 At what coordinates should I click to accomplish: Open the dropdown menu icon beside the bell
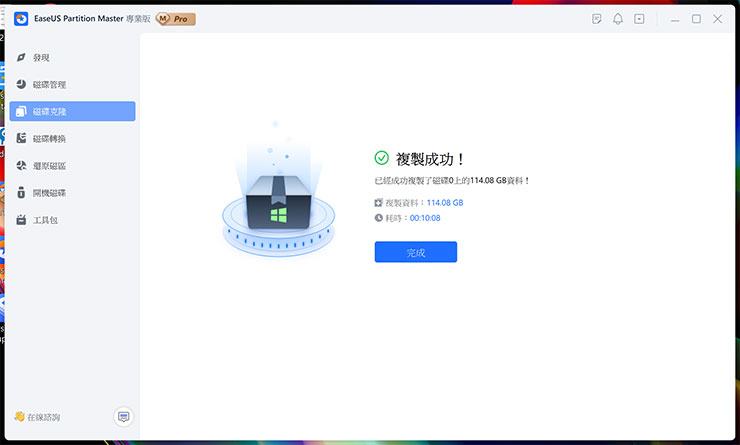pos(639,19)
